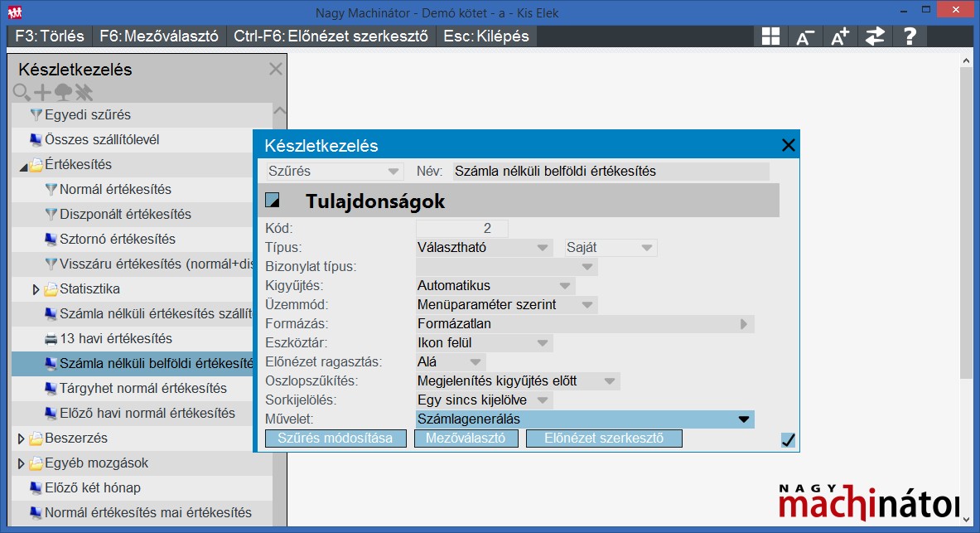
Task: Click the Előnézet szerkesztő button in dialog
Action: click(x=605, y=439)
